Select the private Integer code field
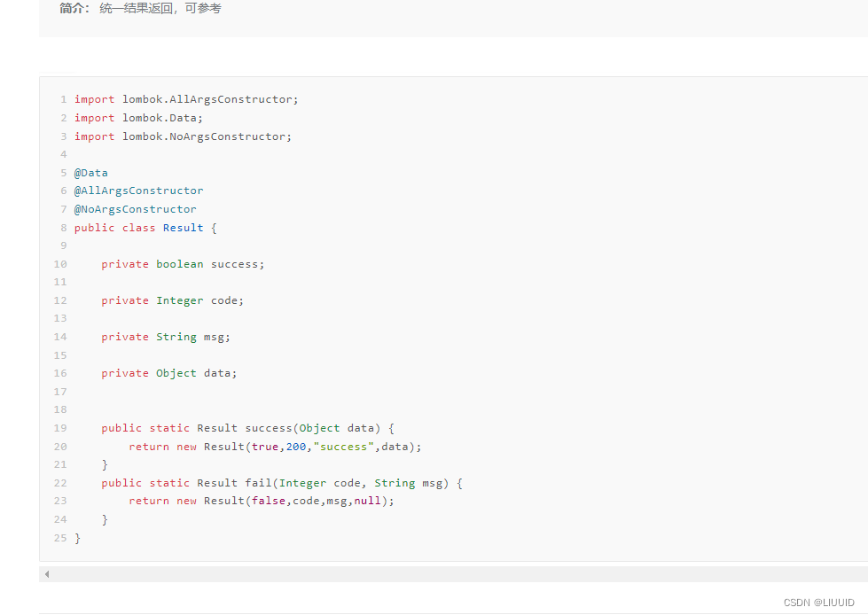This screenshot has height=615, width=868. click(x=174, y=300)
